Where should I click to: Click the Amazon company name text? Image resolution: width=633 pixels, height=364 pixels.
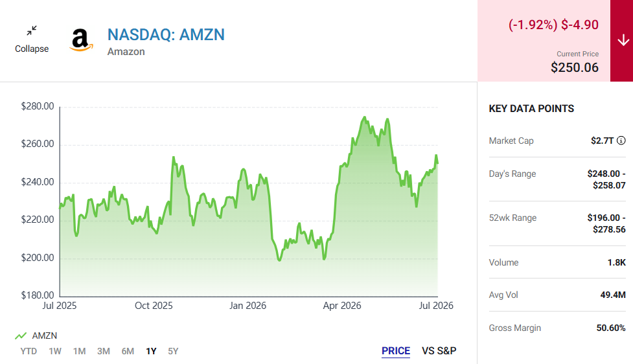[126, 52]
